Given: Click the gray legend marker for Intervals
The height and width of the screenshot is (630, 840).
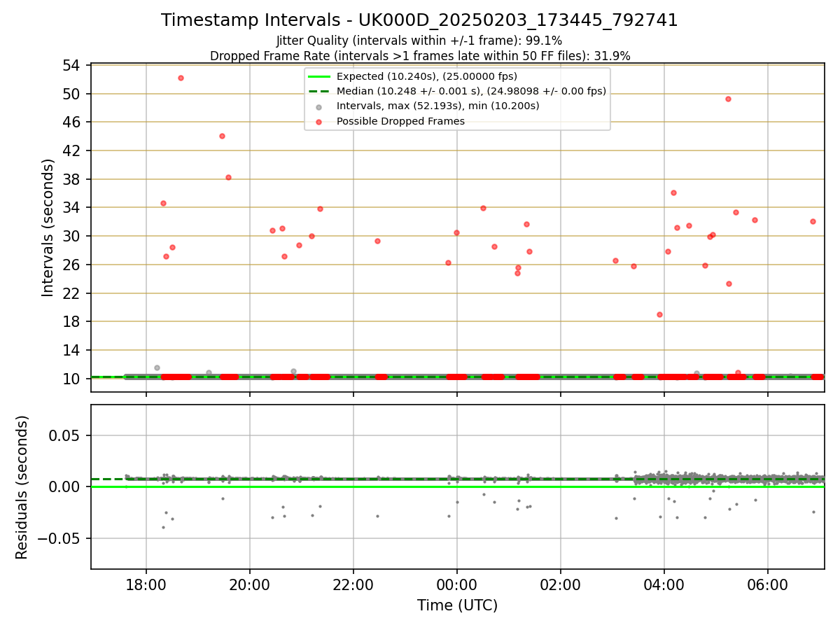Looking at the screenshot, I should point(319,106).
